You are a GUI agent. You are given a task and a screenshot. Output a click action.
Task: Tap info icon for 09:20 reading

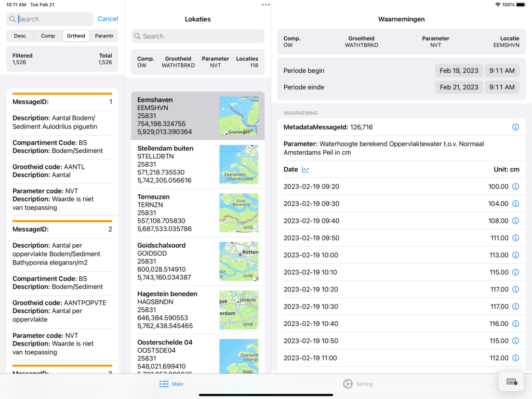point(515,187)
